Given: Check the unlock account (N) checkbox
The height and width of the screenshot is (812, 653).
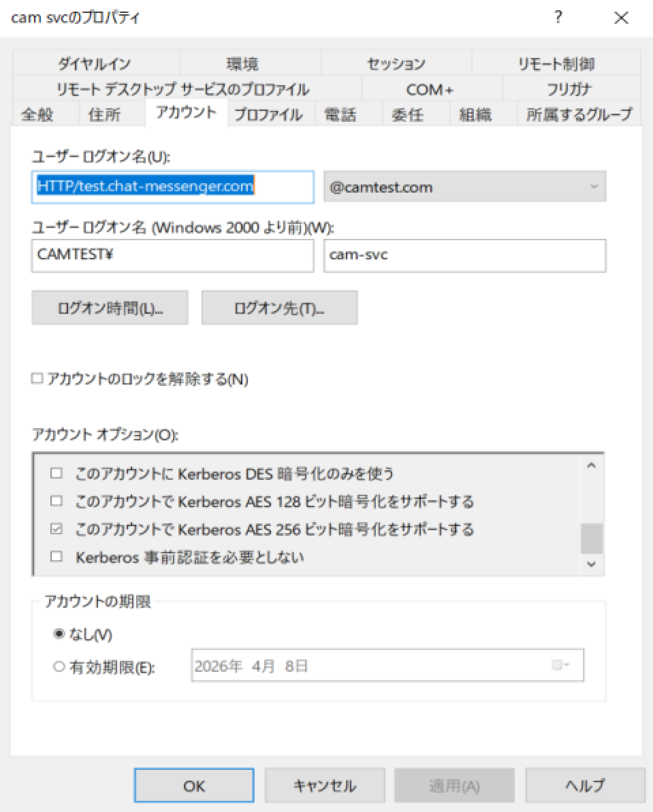Looking at the screenshot, I should (37, 380).
